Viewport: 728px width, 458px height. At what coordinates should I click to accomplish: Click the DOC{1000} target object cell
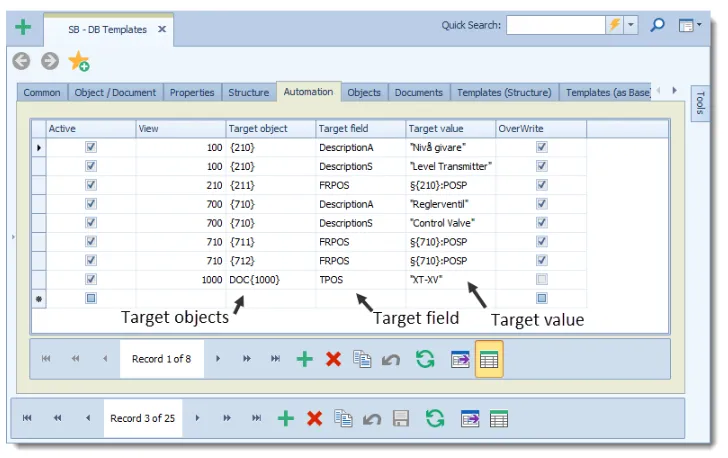271,280
